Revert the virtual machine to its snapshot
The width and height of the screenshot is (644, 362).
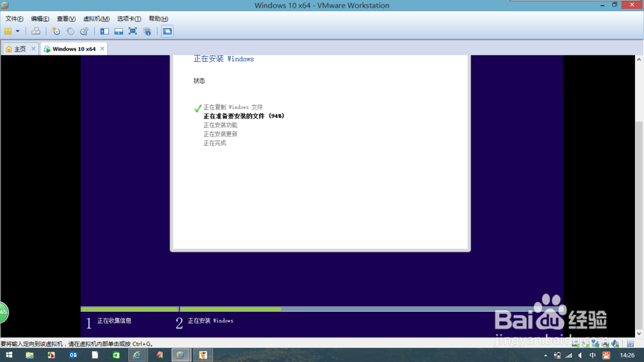coord(70,31)
